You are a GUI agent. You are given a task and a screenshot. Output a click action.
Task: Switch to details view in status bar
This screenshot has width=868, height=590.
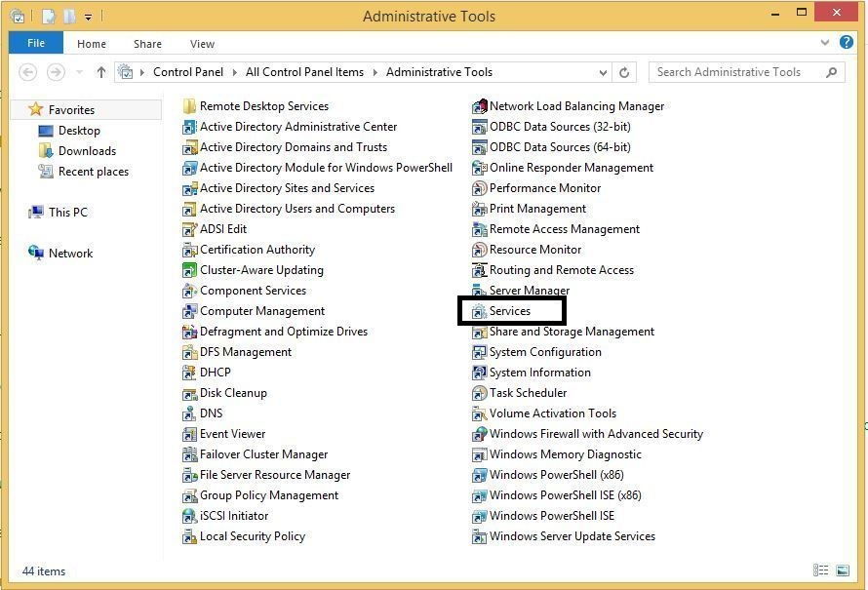(x=820, y=570)
